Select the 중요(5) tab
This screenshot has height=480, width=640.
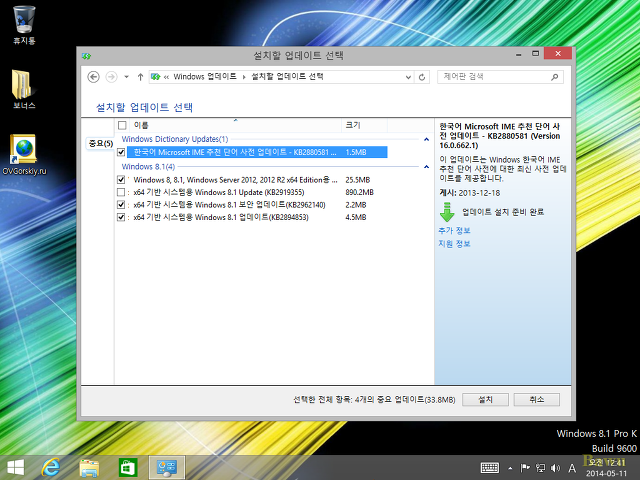click(x=100, y=144)
